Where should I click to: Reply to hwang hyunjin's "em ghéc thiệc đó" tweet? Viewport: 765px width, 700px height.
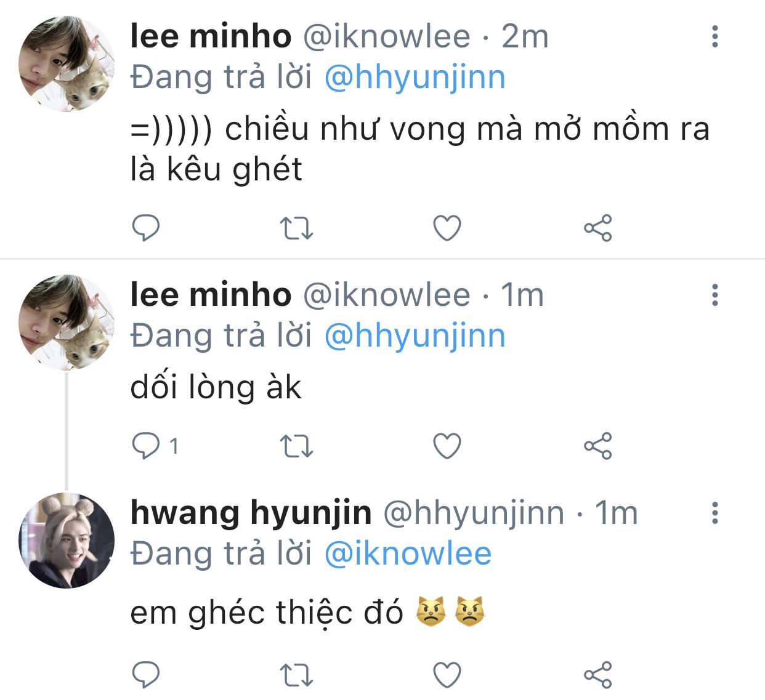click(x=146, y=675)
